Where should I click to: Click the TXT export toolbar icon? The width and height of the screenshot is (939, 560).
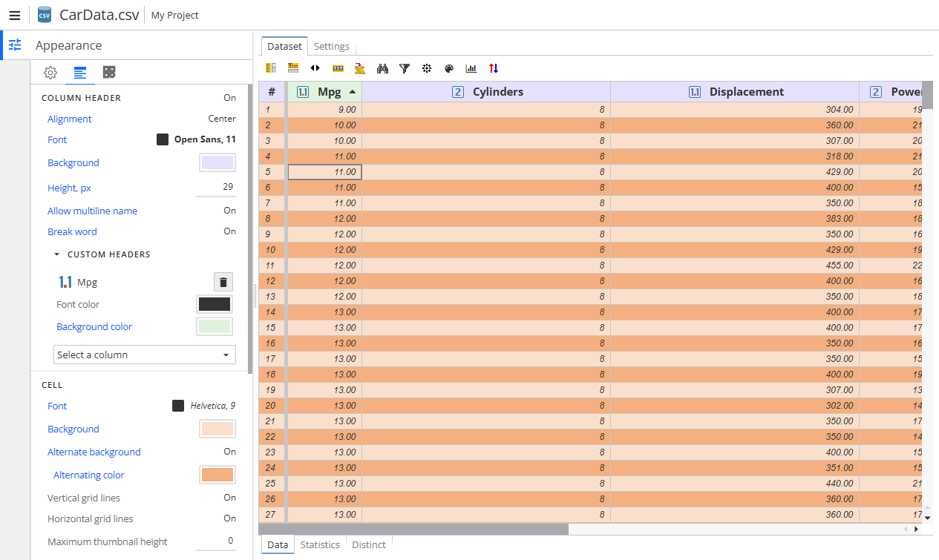click(x=338, y=68)
